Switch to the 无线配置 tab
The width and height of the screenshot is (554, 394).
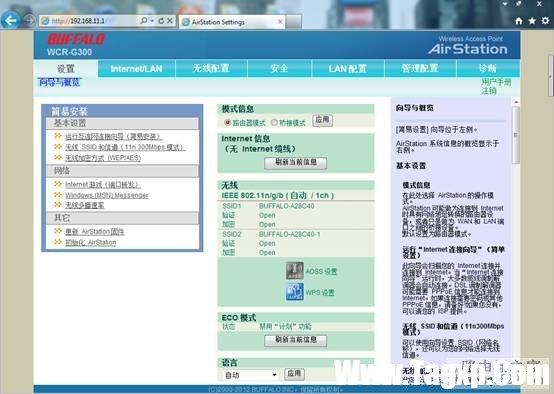point(211,69)
